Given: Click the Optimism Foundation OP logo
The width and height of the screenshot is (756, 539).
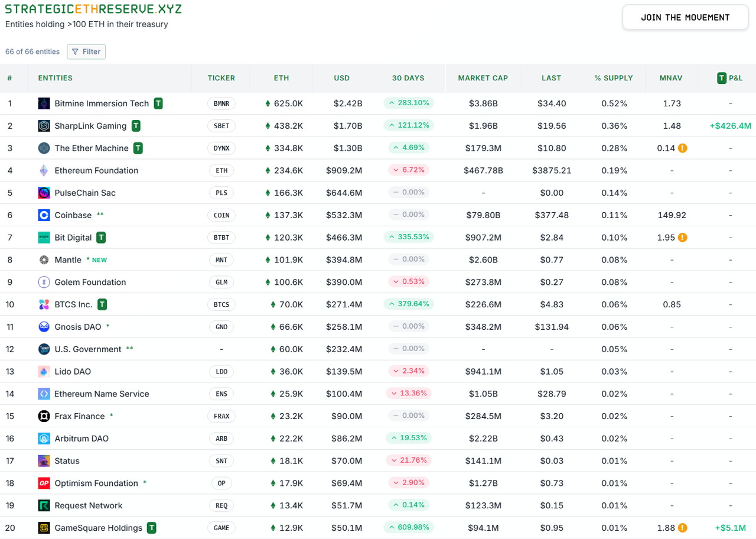Looking at the screenshot, I should click(44, 483).
